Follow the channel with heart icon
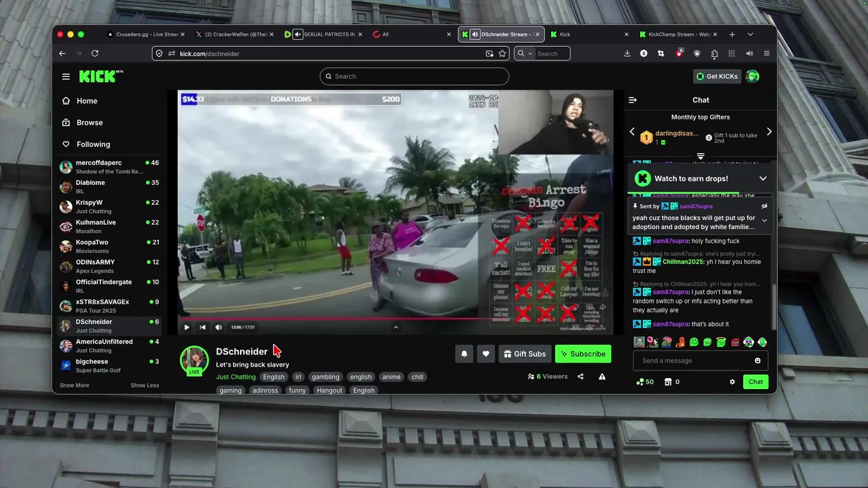868x488 pixels. point(486,354)
